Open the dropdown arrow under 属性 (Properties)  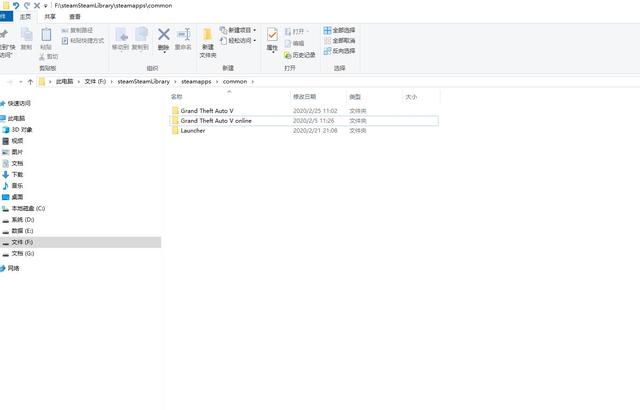(x=272, y=53)
